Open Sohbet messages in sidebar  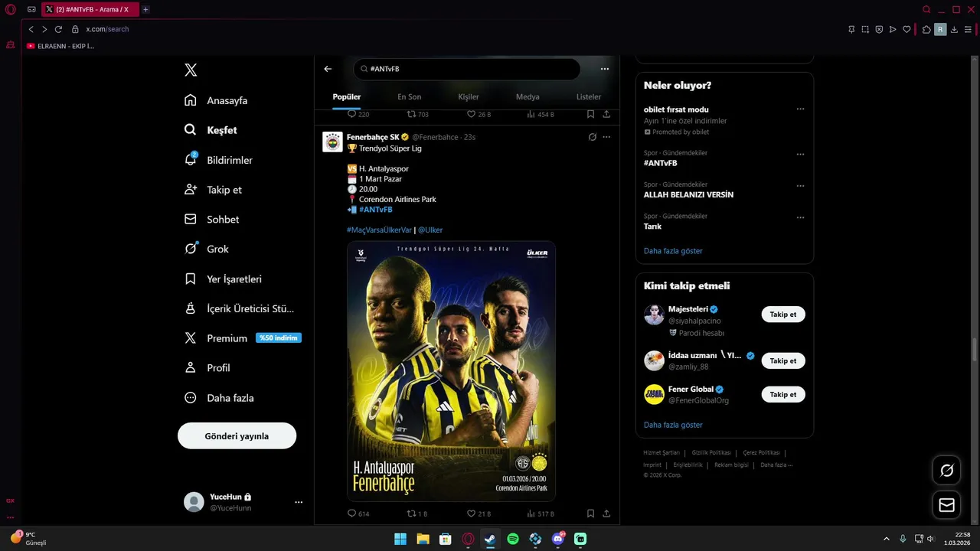pyautogui.click(x=212, y=220)
